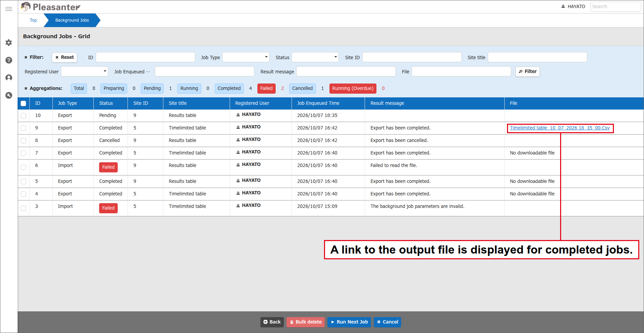Select checkbox for job ID 9
Viewport: 644px width, 333px height.
pyautogui.click(x=23, y=128)
